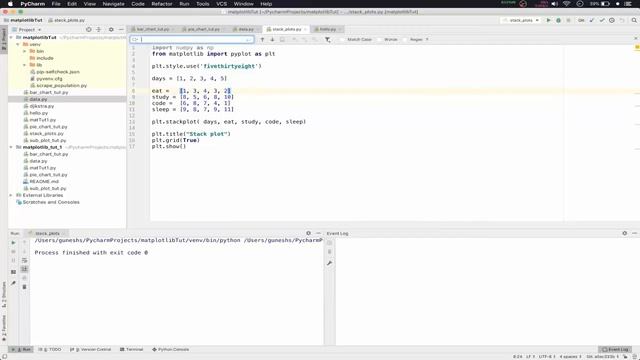The height and width of the screenshot is (360, 640).
Task: Collapse the matplotlibTut root folder
Action: coord(11,37)
